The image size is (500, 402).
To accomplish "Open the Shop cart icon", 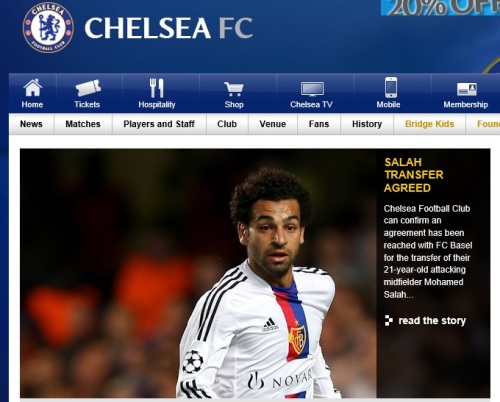I will click(x=234, y=89).
